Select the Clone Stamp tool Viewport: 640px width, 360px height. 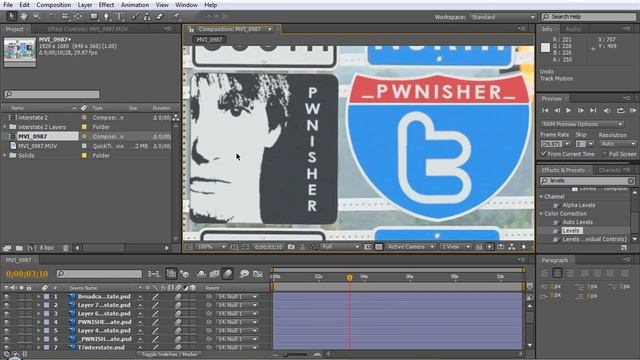[147, 16]
